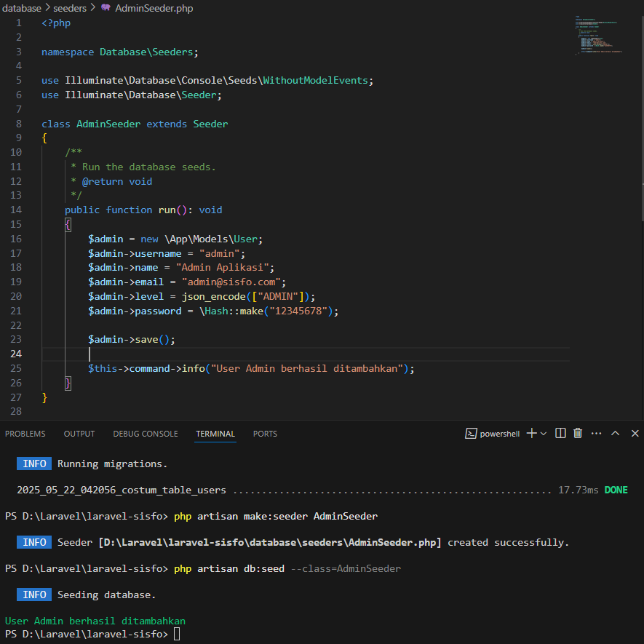Open launch profile dropdown beside plus icon

click(544, 433)
